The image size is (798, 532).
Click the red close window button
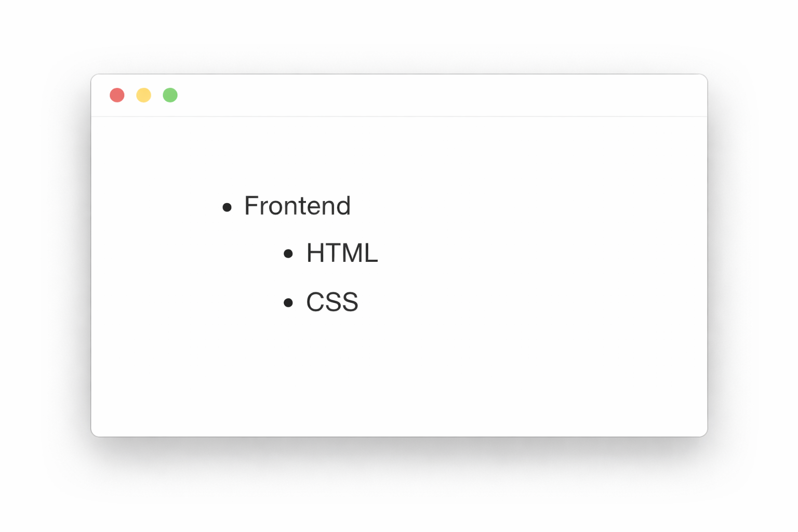tap(117, 95)
